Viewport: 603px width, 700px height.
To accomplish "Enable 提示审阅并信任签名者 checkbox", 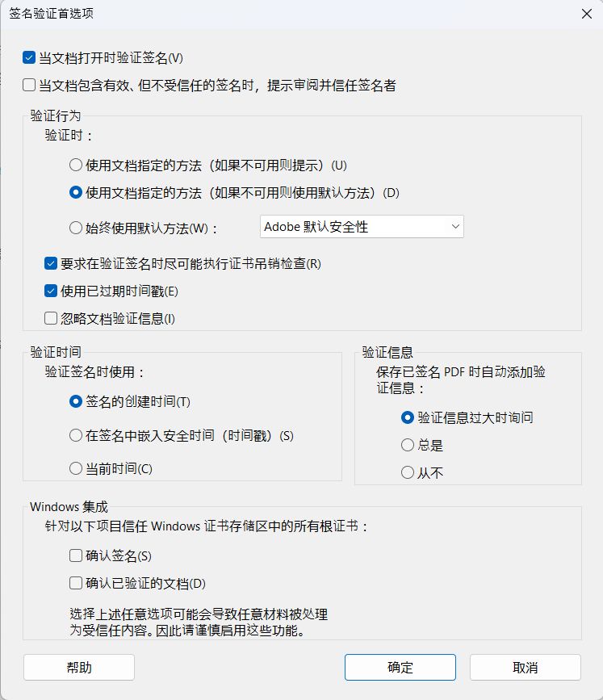I will point(30,85).
